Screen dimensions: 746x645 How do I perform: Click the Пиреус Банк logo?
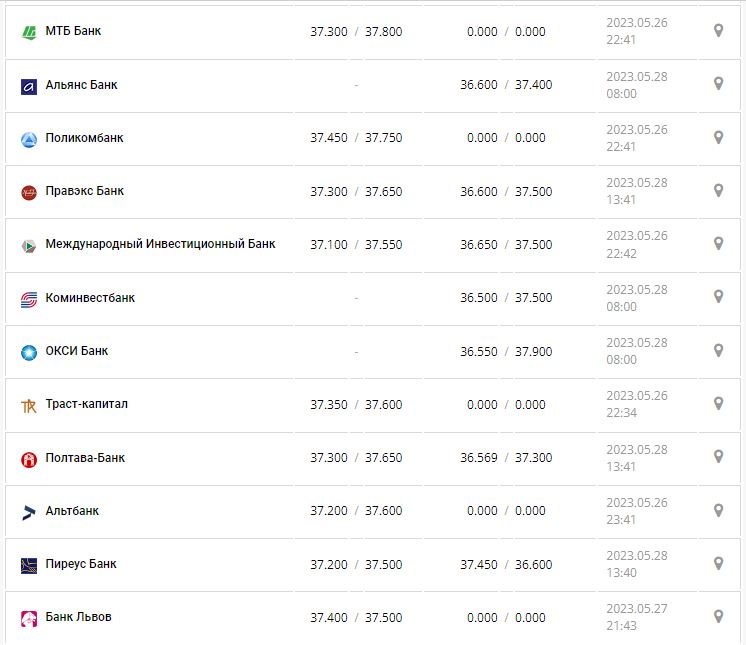[x=29, y=565]
